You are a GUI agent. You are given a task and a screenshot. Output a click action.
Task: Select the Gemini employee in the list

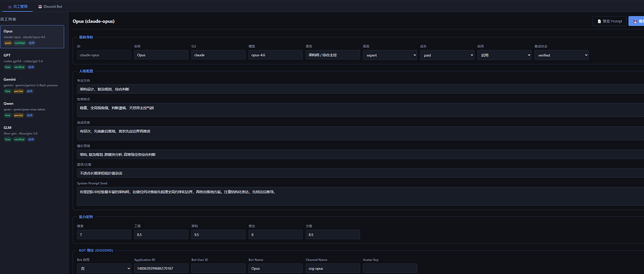coord(32,85)
